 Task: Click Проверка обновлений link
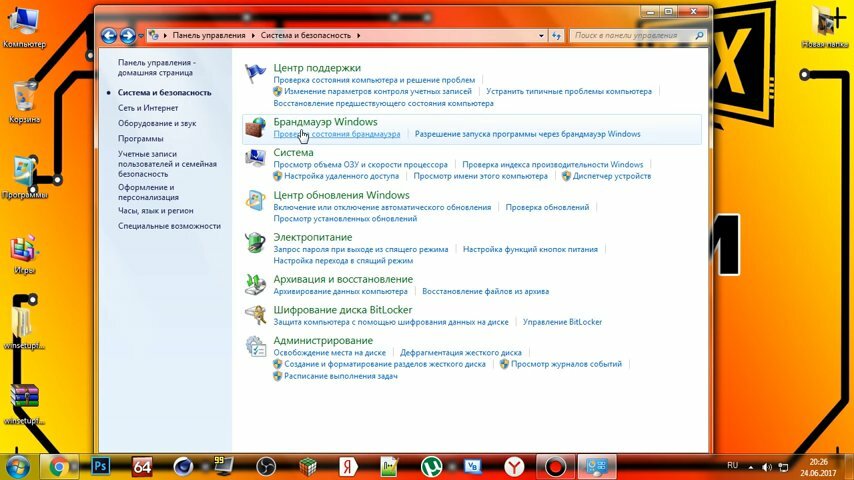pos(547,207)
